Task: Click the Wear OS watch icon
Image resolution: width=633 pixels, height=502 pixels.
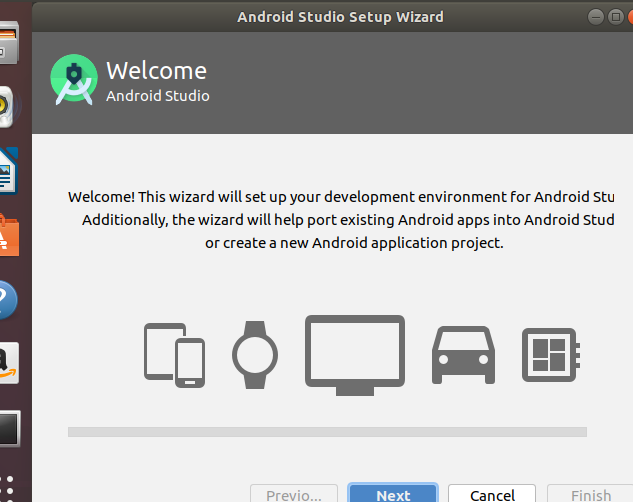Action: (x=255, y=355)
